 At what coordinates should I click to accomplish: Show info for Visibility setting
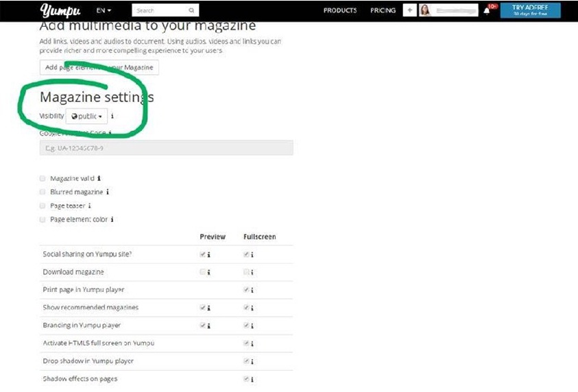(112, 116)
